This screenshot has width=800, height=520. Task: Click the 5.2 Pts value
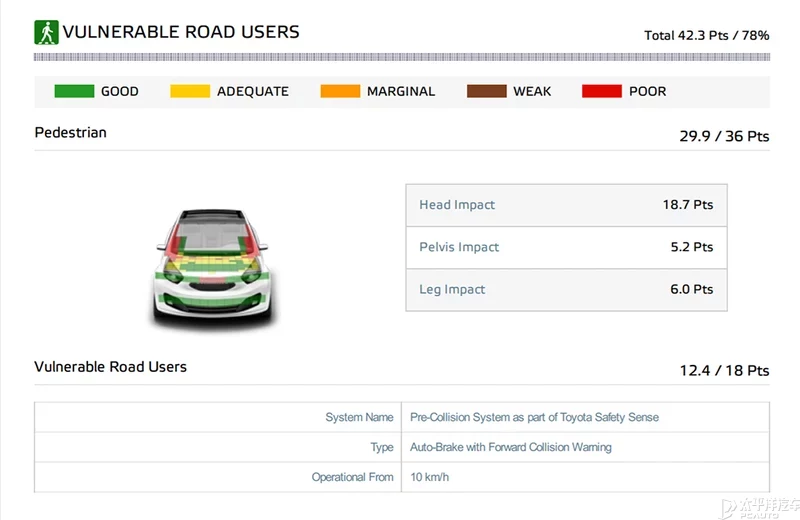pos(692,247)
